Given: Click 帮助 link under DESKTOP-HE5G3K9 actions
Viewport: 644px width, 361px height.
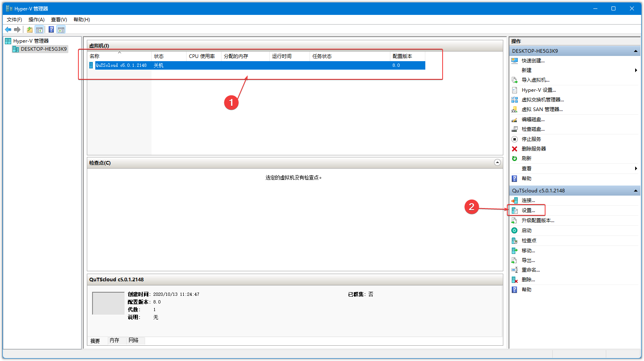Looking at the screenshot, I should point(527,179).
